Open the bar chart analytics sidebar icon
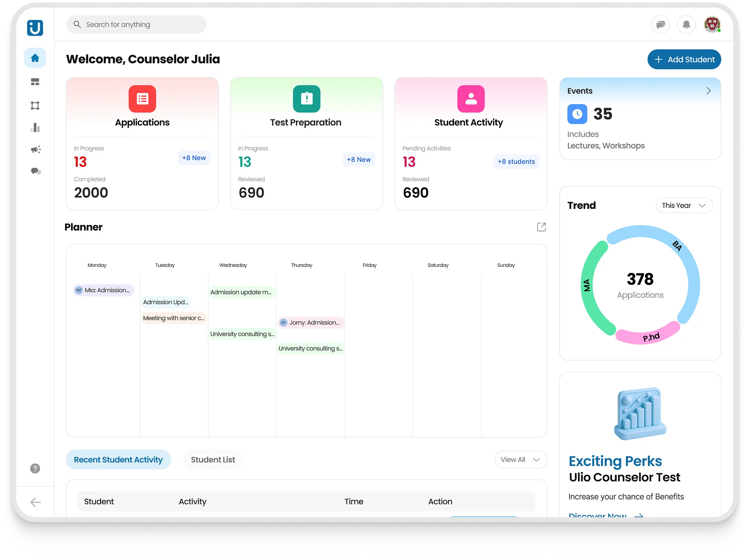The height and width of the screenshot is (560, 749). [x=35, y=127]
